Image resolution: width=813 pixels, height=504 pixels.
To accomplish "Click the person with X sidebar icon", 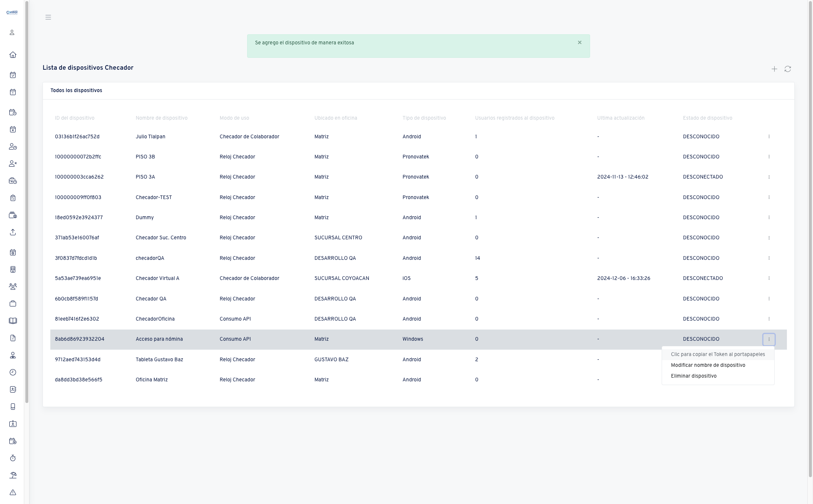I will pos(13,164).
